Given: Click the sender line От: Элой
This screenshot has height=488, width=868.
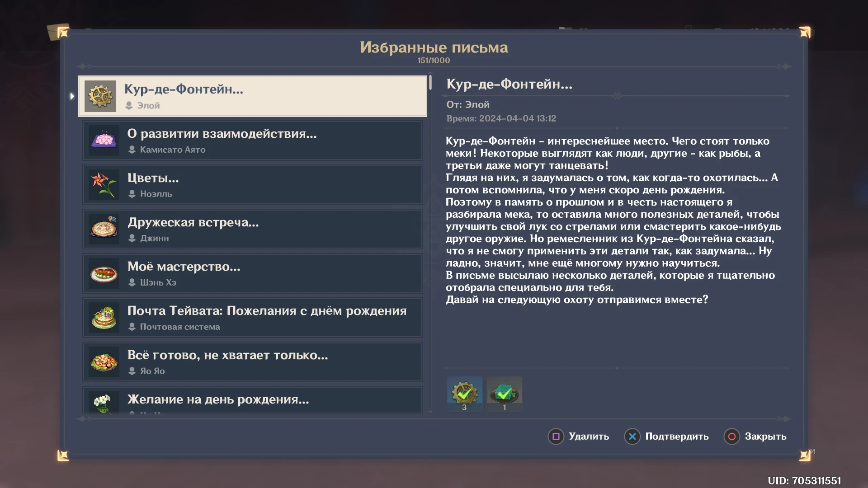Looking at the screenshot, I should pos(468,105).
